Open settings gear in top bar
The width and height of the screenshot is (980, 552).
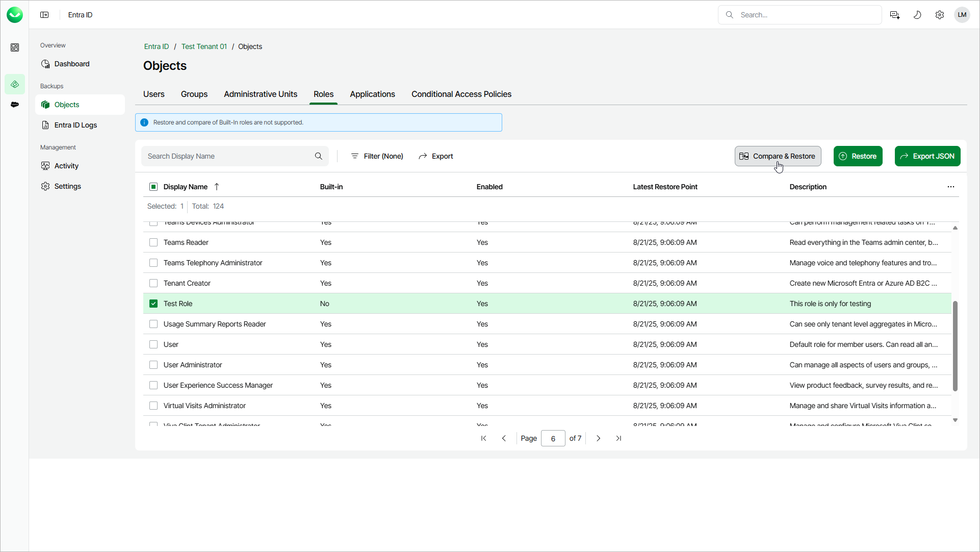(939, 15)
